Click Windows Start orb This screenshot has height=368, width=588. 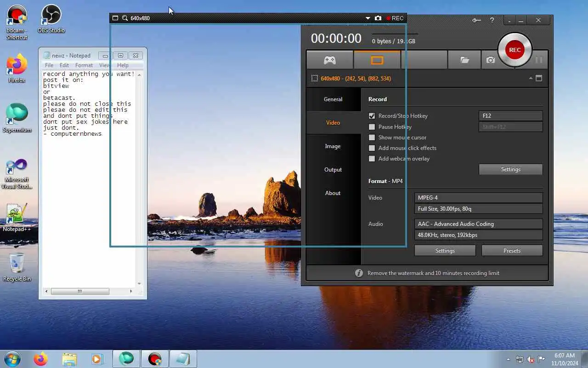tap(12, 359)
